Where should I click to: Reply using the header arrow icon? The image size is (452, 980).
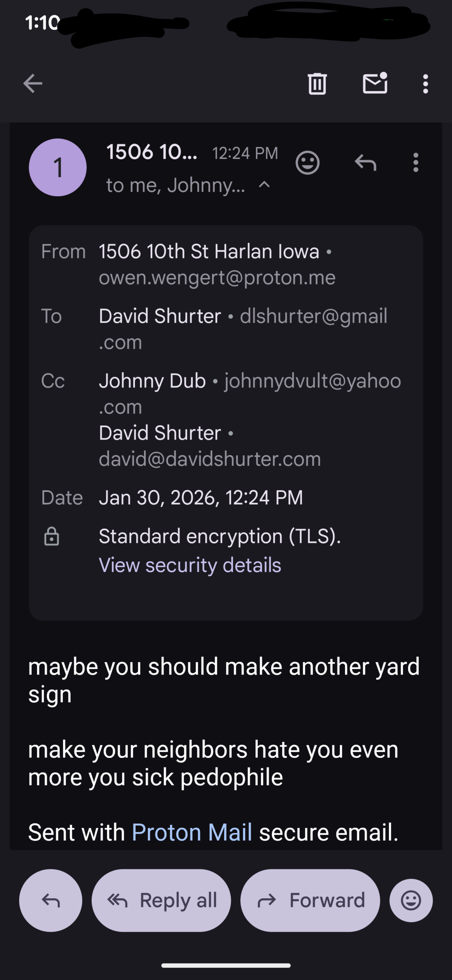click(x=366, y=163)
